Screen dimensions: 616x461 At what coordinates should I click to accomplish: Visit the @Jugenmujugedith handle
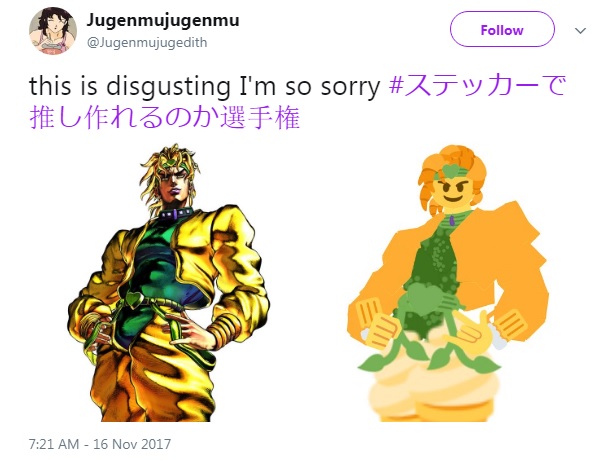[x=147, y=42]
